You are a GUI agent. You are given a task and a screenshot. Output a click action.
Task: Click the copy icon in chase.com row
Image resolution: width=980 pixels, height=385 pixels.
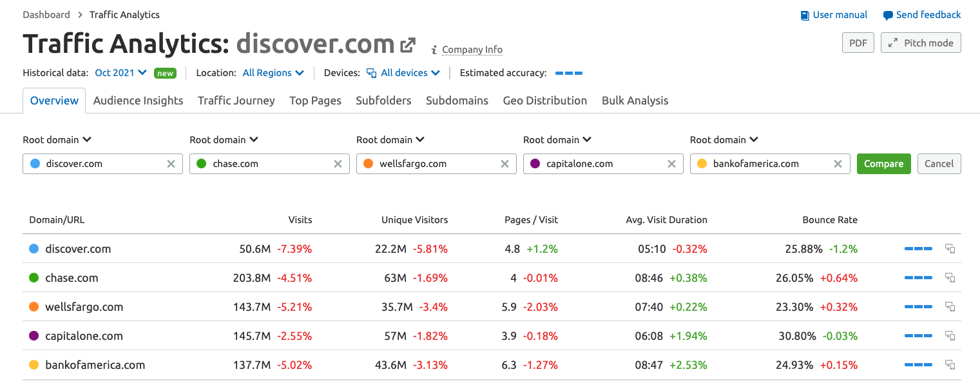pyautogui.click(x=950, y=277)
